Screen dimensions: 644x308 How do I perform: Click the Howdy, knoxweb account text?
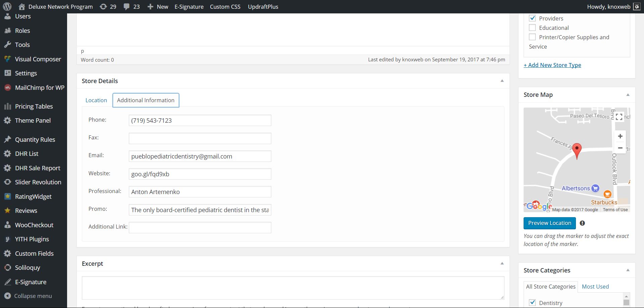pyautogui.click(x=608, y=7)
